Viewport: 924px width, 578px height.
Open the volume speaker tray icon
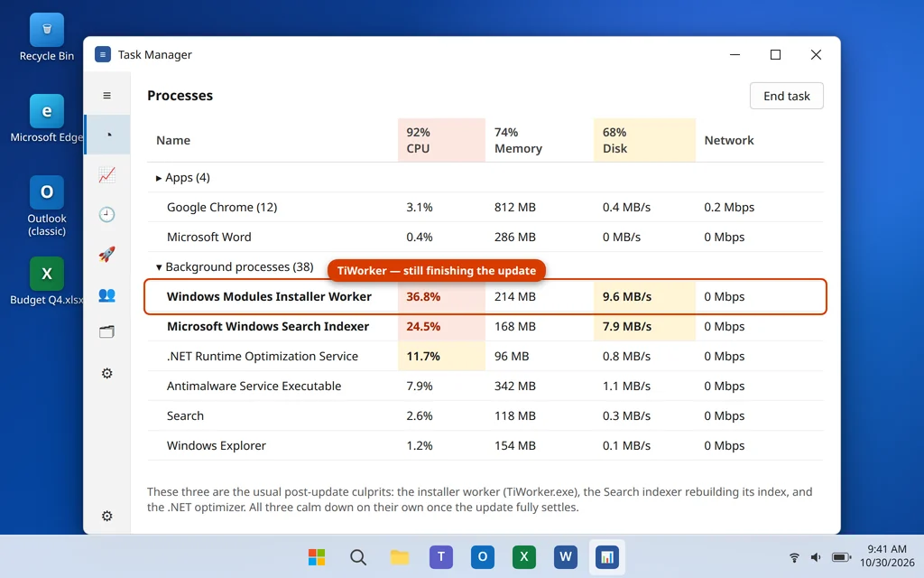[x=816, y=557]
